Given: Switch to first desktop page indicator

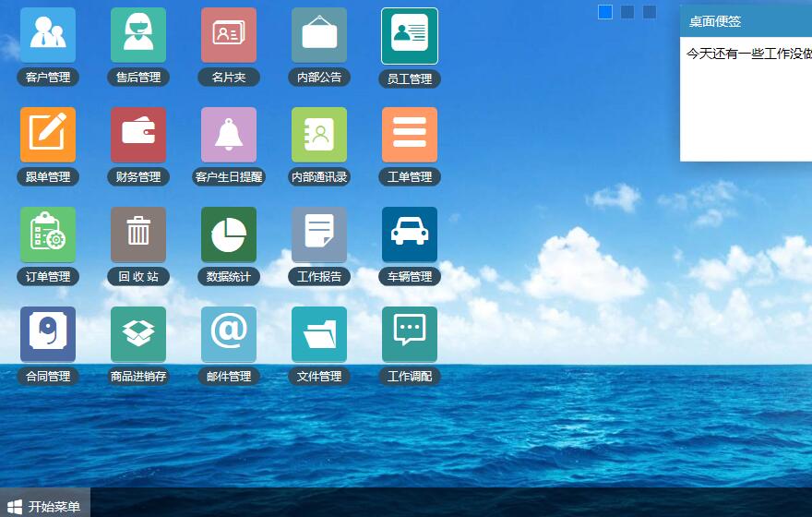Looking at the screenshot, I should tap(605, 12).
